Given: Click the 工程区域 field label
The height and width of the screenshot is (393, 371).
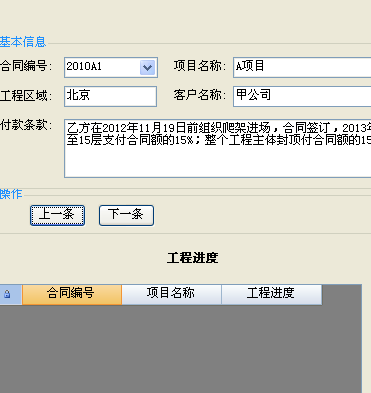Looking at the screenshot, I should click(x=26, y=96).
